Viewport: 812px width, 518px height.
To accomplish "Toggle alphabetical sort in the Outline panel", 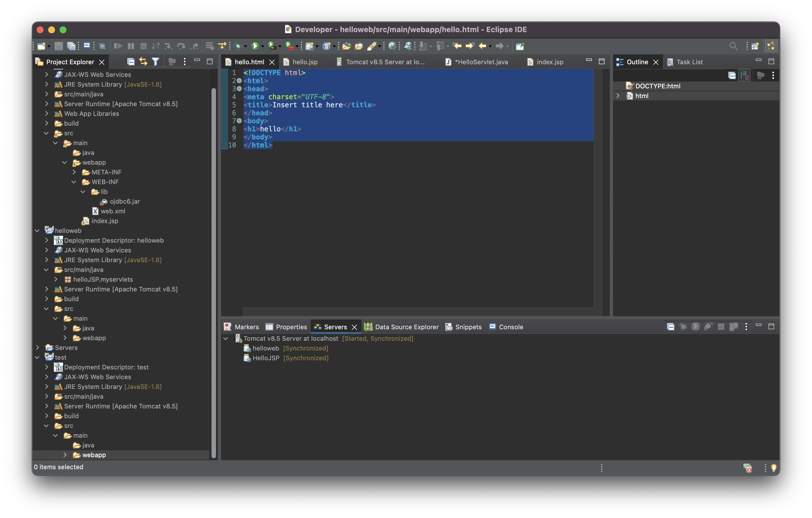I will (745, 76).
